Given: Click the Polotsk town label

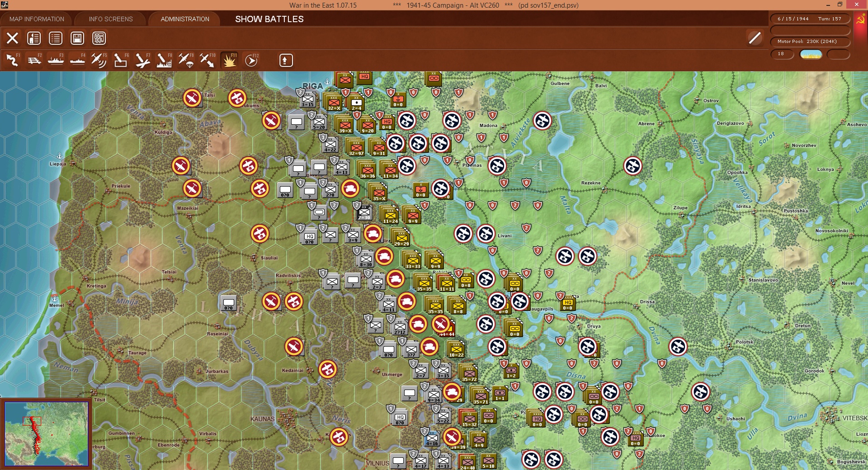Looking at the screenshot, I should 745,342.
